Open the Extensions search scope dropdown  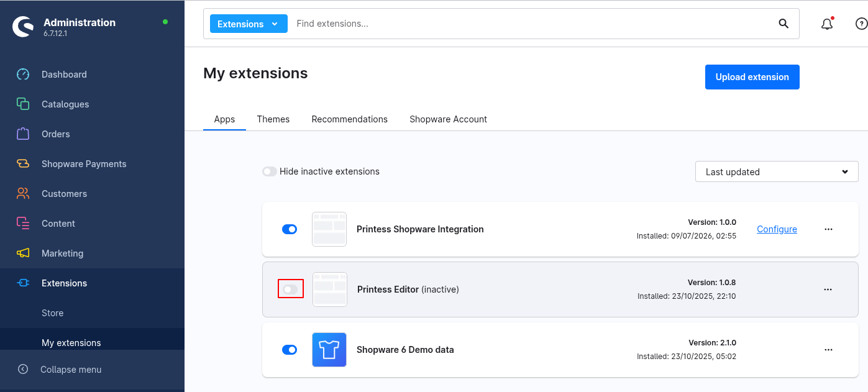[249, 24]
